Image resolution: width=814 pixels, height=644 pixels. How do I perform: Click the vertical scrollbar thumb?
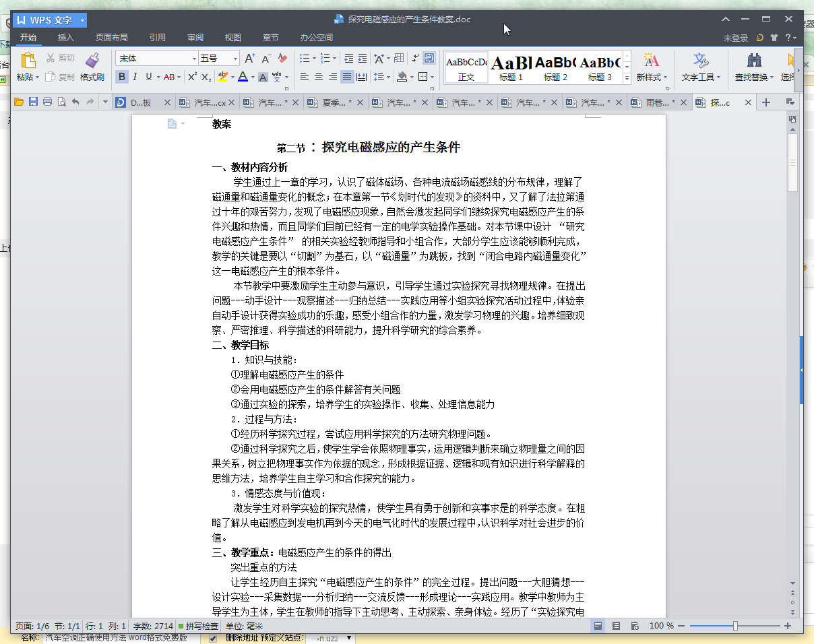click(792, 163)
